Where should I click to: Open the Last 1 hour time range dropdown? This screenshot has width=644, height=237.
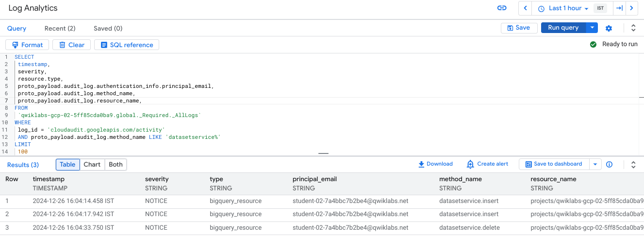click(x=563, y=8)
